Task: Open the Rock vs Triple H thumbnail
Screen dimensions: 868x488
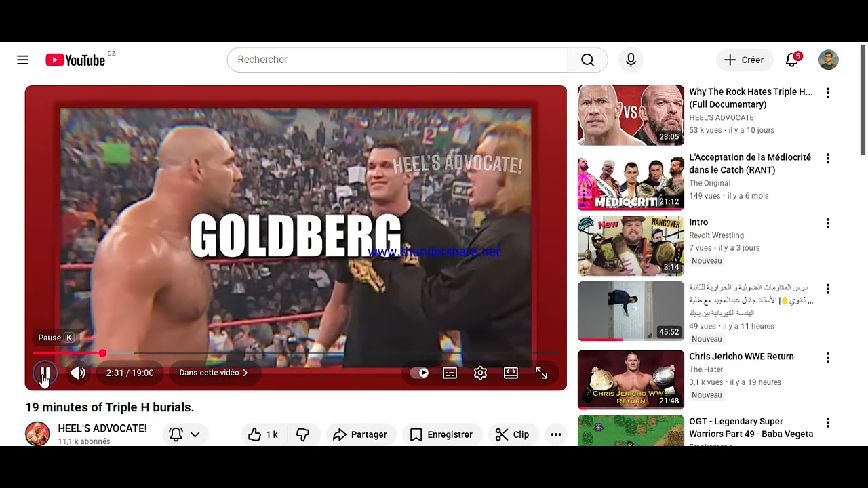Action: [x=631, y=115]
